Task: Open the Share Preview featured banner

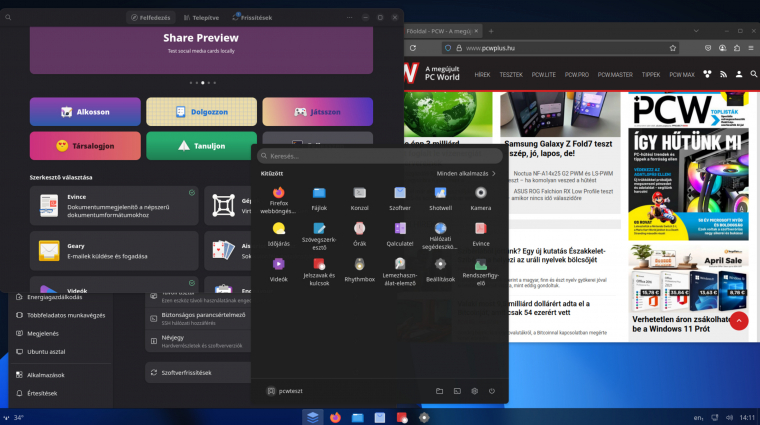Action: tap(201, 50)
